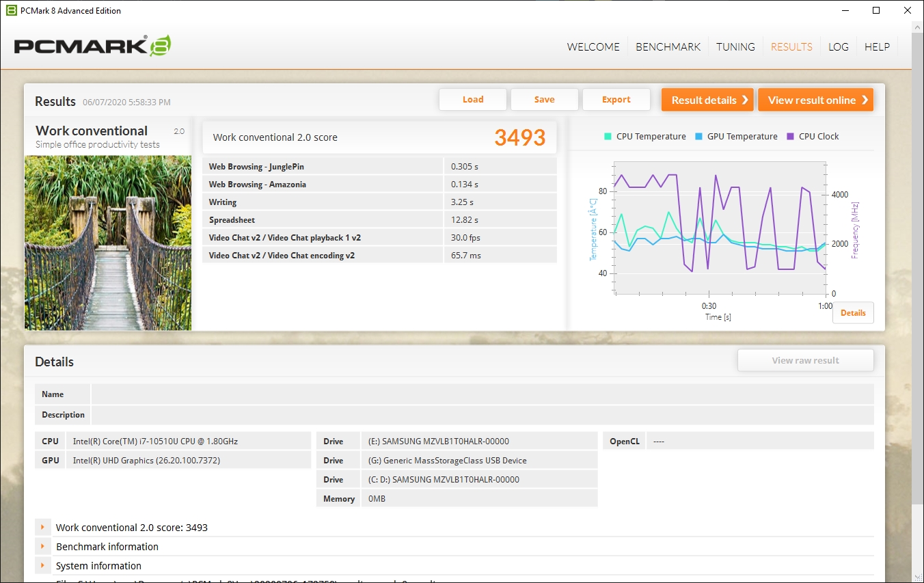Screen dimensions: 924x583
Task: Expand Work conventional 2.0 score section
Action: point(42,528)
